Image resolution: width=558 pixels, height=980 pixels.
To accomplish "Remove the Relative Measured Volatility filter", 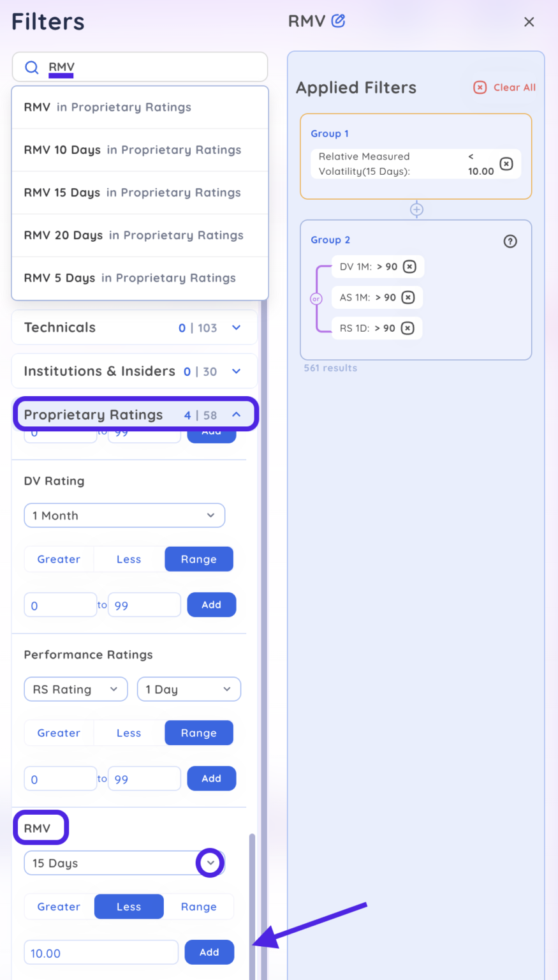I will click(x=506, y=164).
